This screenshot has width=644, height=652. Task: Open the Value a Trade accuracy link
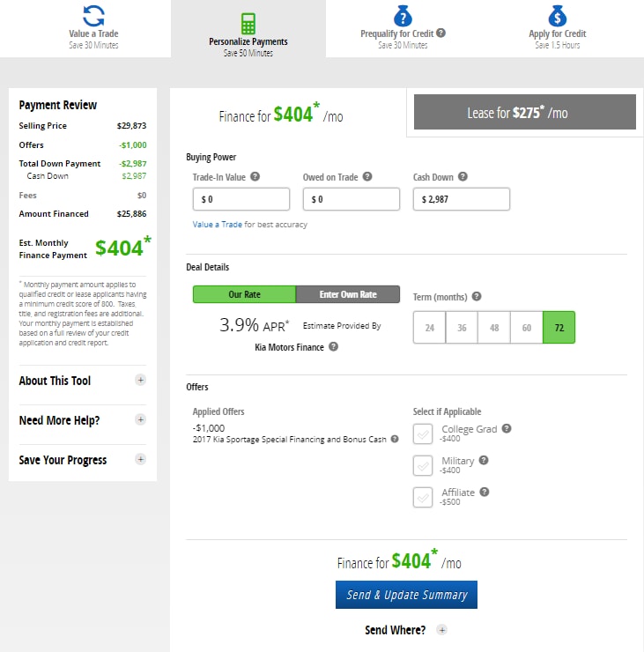pos(218,225)
